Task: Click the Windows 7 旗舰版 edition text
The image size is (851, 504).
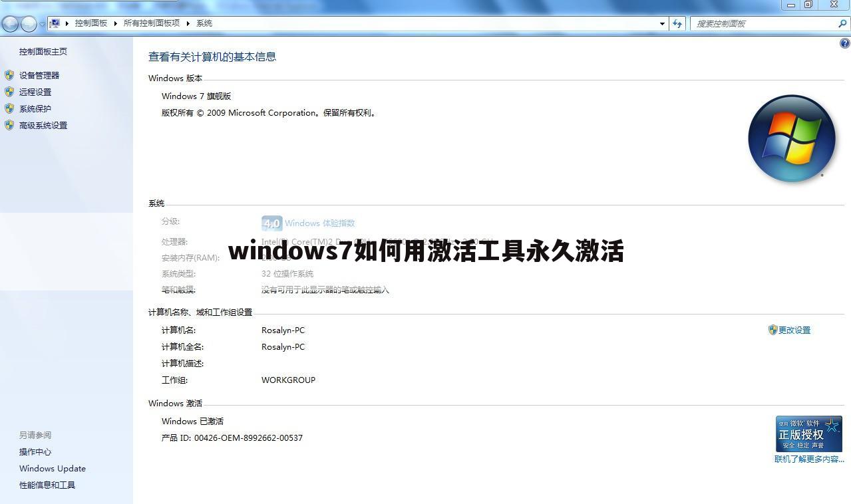Action: [196, 96]
